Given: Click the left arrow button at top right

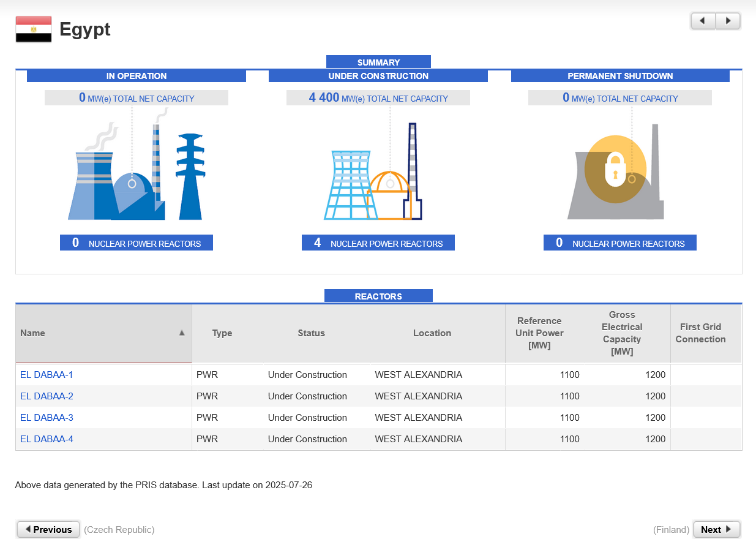Looking at the screenshot, I should coord(703,21).
